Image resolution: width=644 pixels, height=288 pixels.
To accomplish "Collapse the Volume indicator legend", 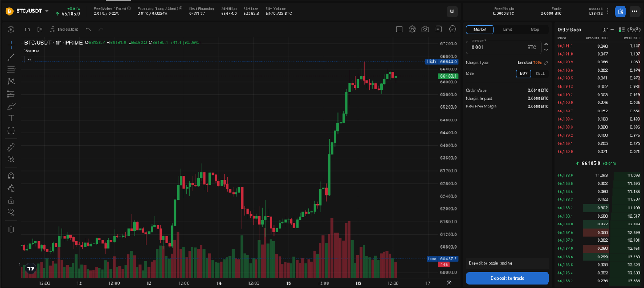I will pos(30,59).
